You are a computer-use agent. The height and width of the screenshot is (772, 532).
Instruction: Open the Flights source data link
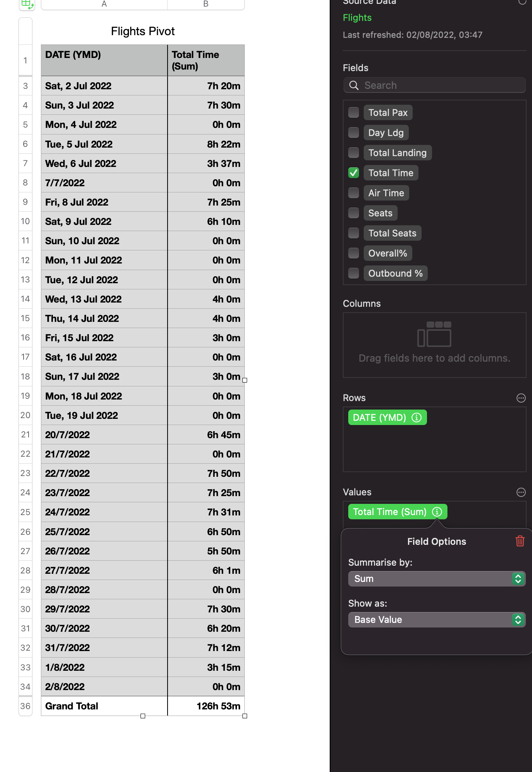pyautogui.click(x=357, y=18)
